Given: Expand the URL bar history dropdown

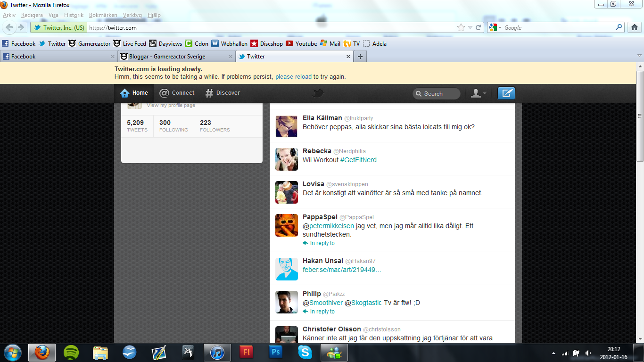Looking at the screenshot, I should [470, 27].
